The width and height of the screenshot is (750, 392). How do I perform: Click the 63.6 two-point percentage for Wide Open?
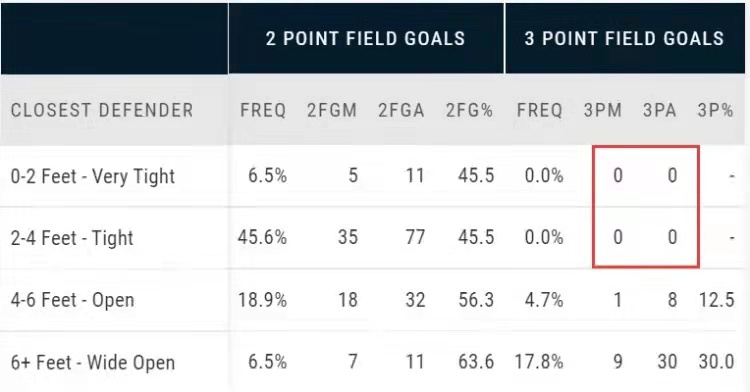[x=476, y=362]
